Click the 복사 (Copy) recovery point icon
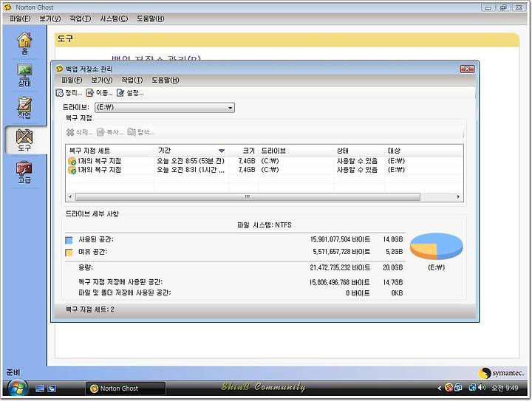The image size is (532, 401). [x=100, y=132]
